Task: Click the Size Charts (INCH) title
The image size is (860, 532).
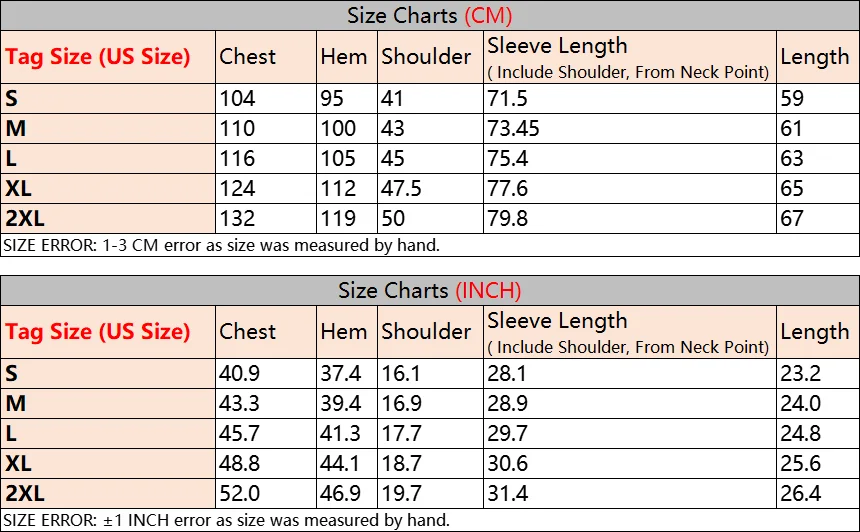Action: pos(429,290)
